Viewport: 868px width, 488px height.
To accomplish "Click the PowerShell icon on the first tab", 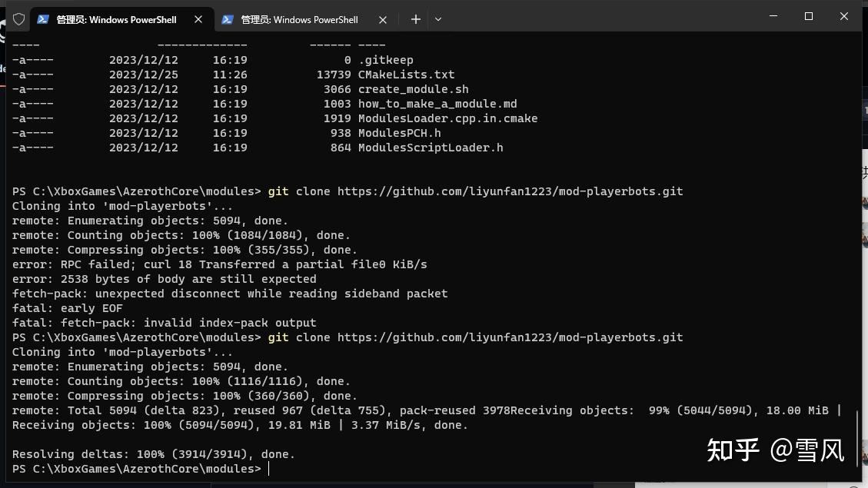I will tap(43, 19).
